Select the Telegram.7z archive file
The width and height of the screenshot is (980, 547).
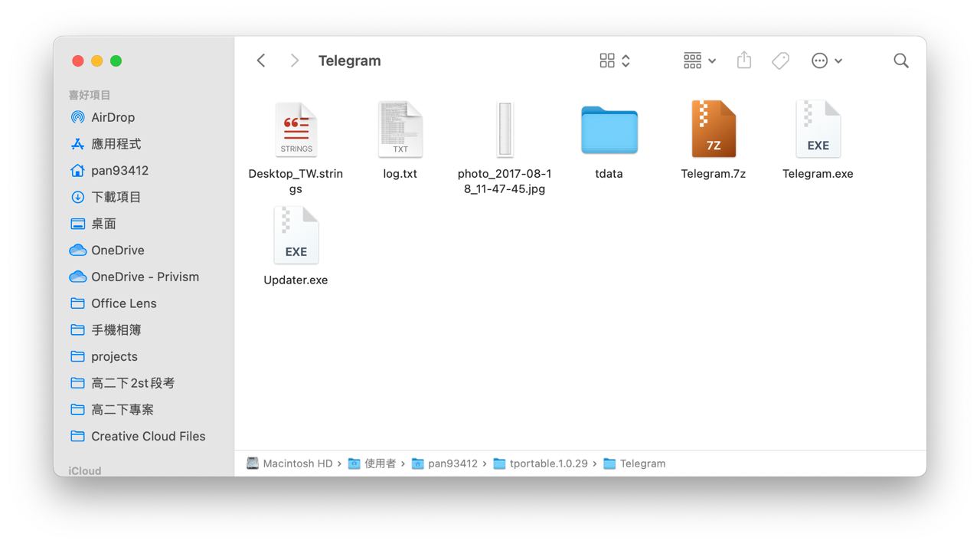point(714,129)
